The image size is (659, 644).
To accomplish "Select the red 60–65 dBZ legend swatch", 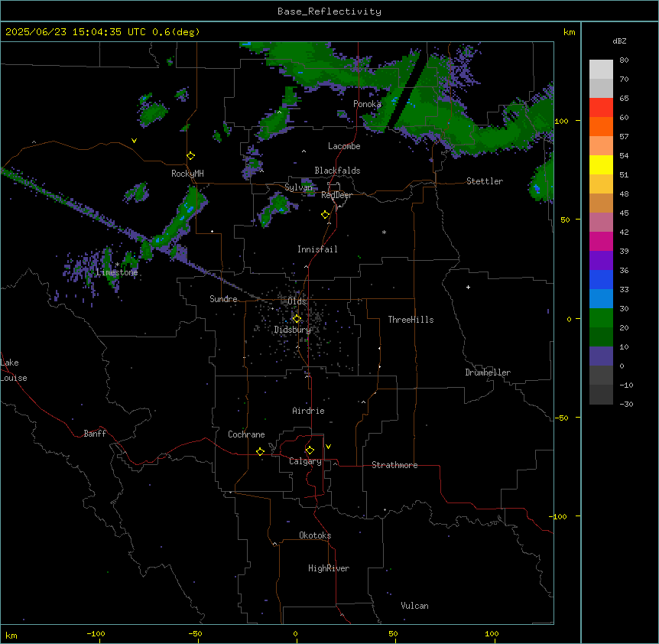I will (601, 108).
